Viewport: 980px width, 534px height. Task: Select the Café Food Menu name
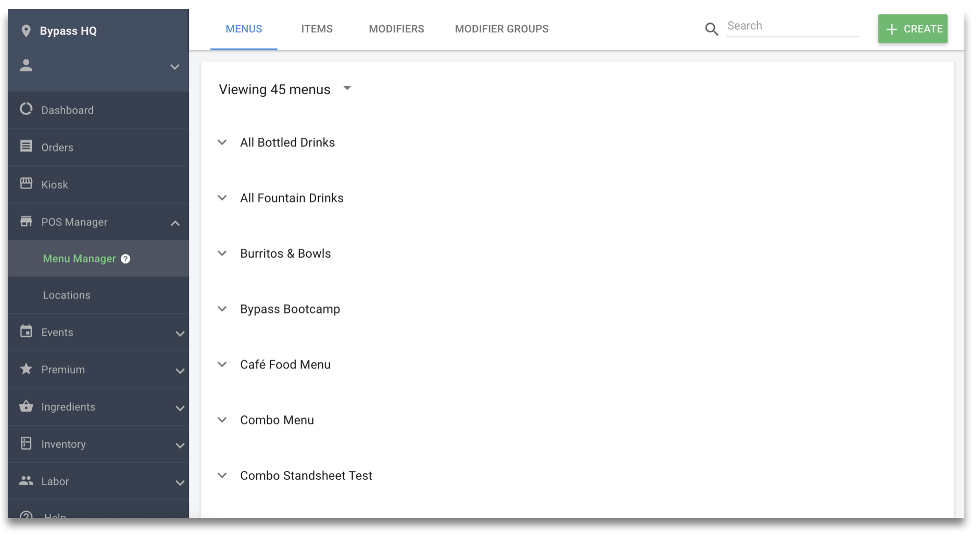(285, 364)
